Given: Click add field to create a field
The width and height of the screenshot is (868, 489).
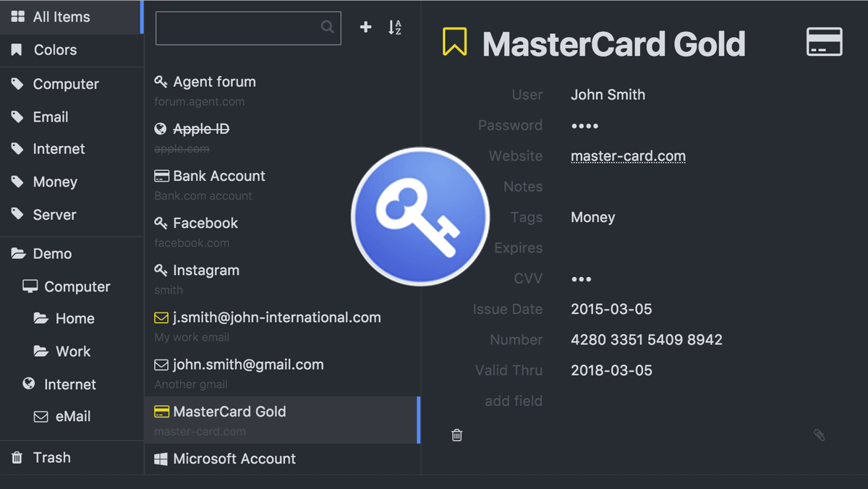Looking at the screenshot, I should pos(514,401).
